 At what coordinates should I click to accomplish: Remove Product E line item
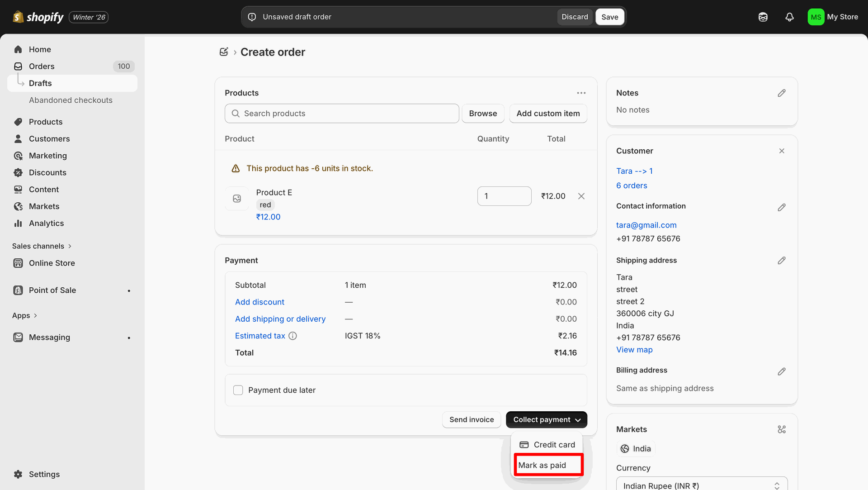pyautogui.click(x=581, y=196)
